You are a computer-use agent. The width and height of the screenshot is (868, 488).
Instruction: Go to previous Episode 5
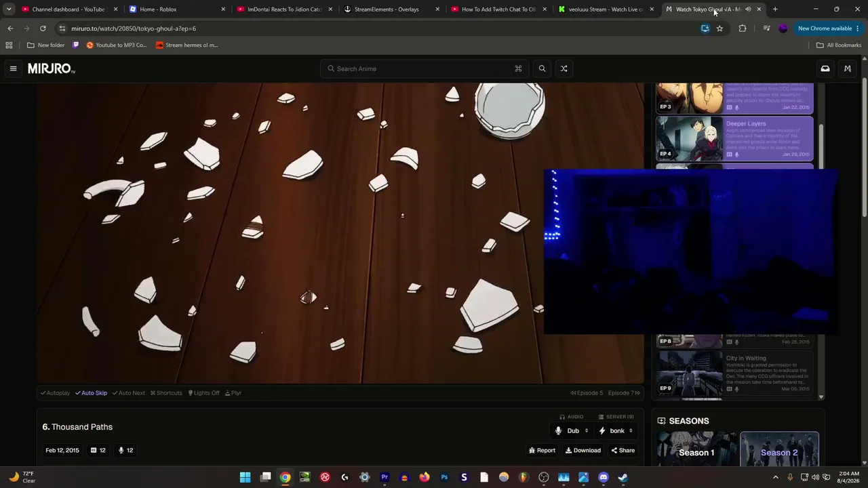tap(587, 393)
